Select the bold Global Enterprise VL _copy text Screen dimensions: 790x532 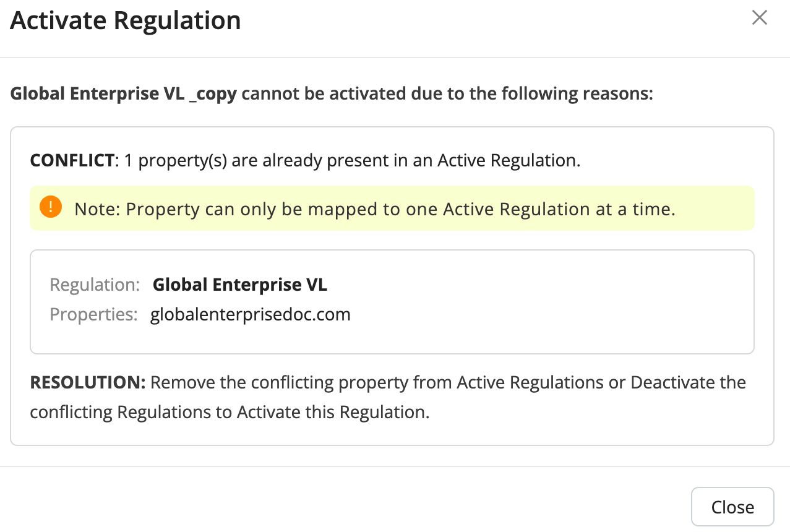point(124,95)
